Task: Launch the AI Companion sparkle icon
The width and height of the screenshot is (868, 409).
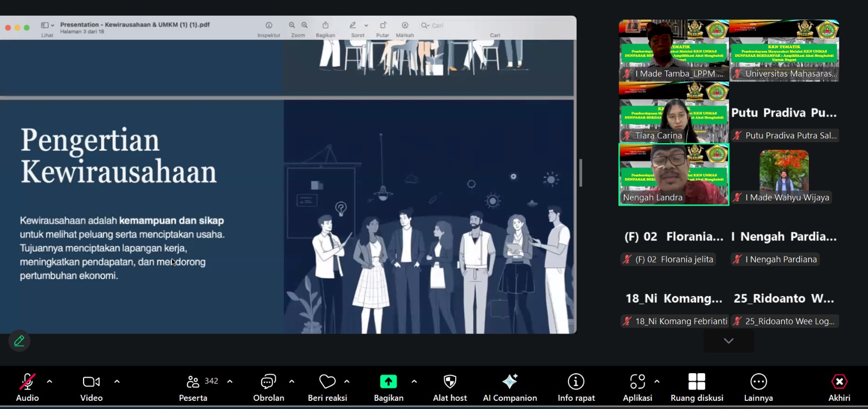Action: [510, 382]
